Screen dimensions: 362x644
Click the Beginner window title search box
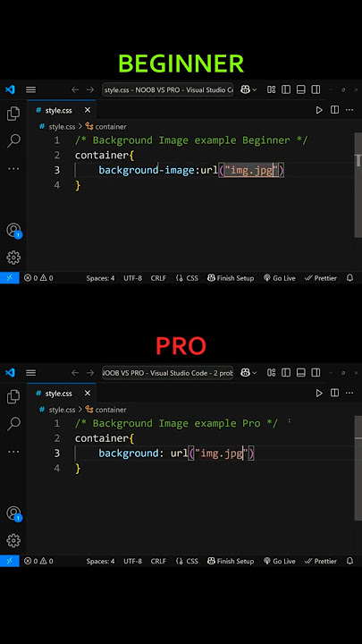pyautogui.click(x=167, y=89)
